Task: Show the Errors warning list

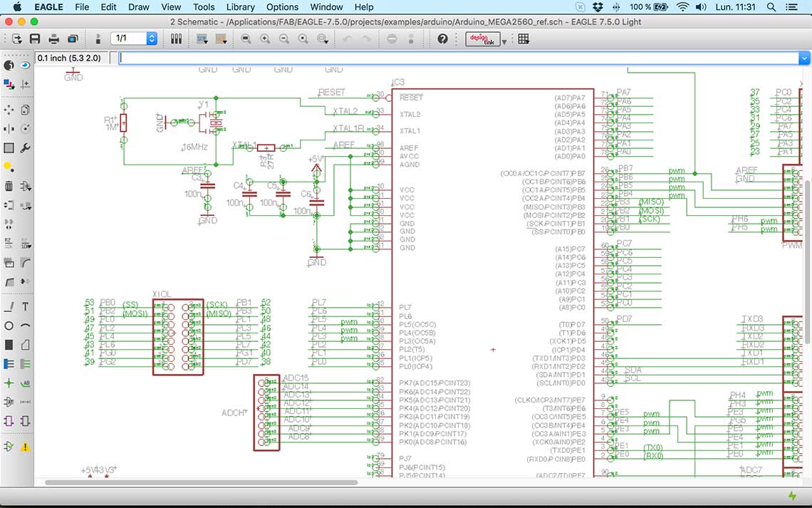Action: tap(25, 447)
